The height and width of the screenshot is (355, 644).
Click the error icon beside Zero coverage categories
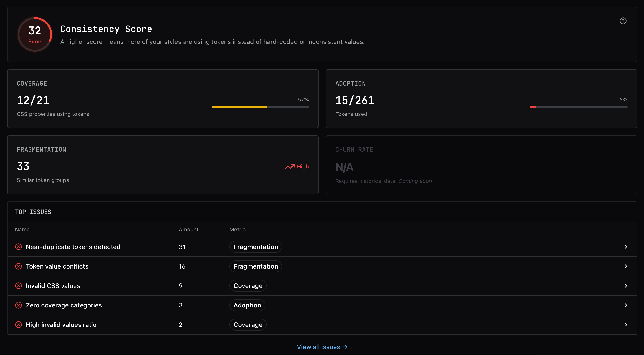(19, 305)
